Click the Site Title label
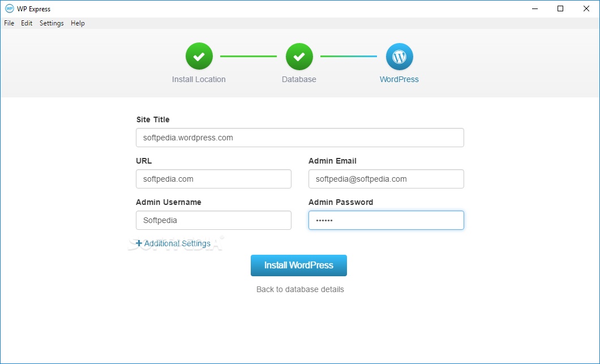This screenshot has width=600, height=364. 153,119
